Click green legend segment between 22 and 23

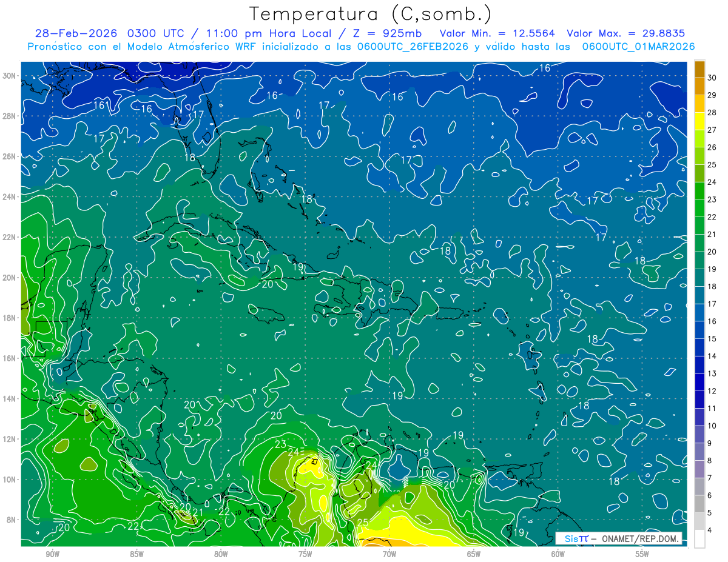[x=699, y=209]
